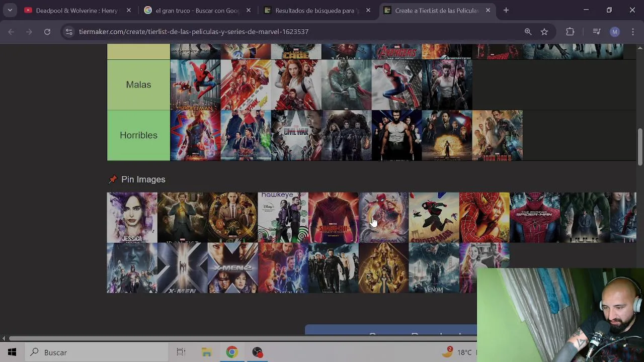
Task: Click the page vertical scrollbar
Action: click(640, 146)
